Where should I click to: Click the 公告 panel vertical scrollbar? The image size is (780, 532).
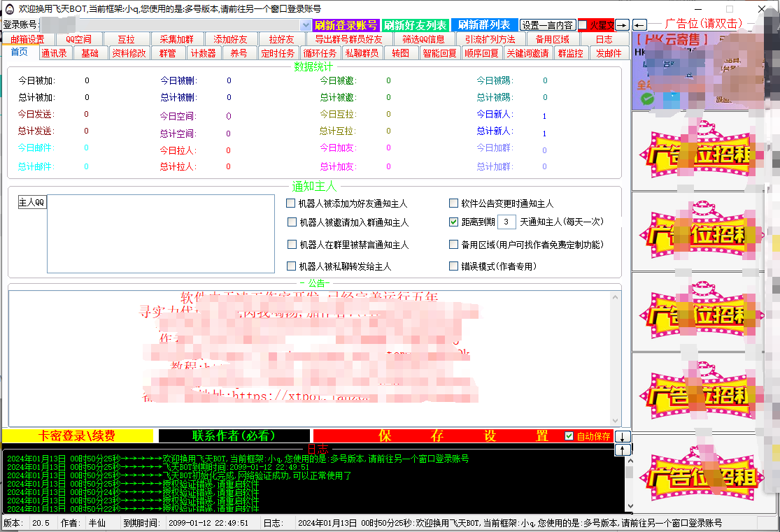point(615,359)
